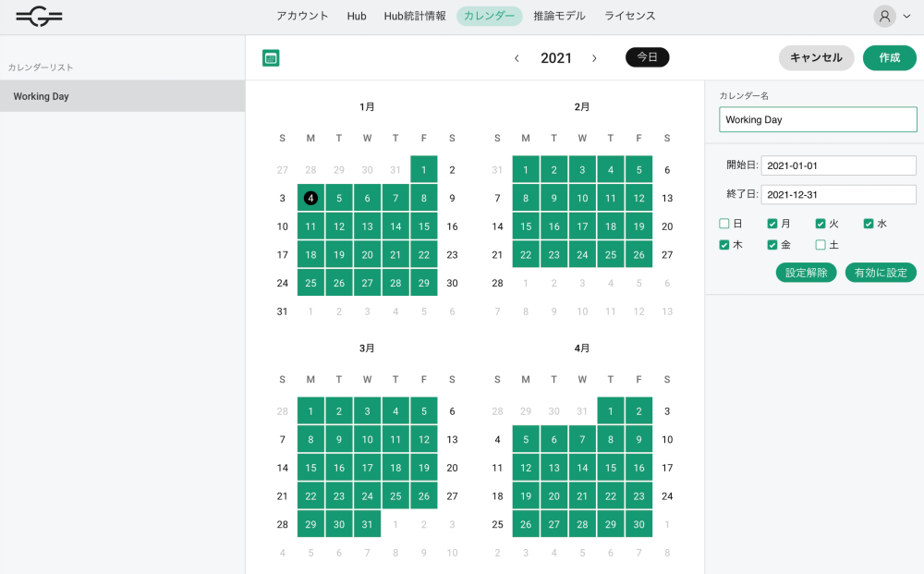Image resolution: width=924 pixels, height=574 pixels.
Task: Edit the 開始日 date field
Action: point(838,165)
